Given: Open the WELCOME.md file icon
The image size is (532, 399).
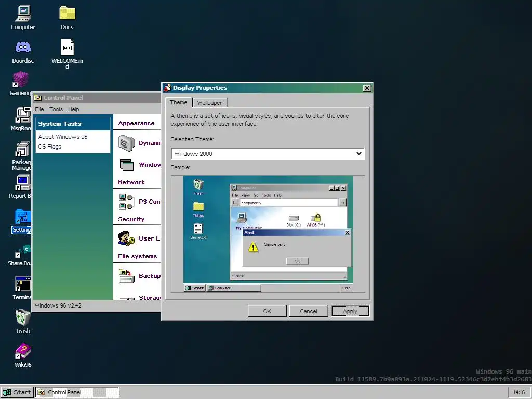Looking at the screenshot, I should point(67,54).
